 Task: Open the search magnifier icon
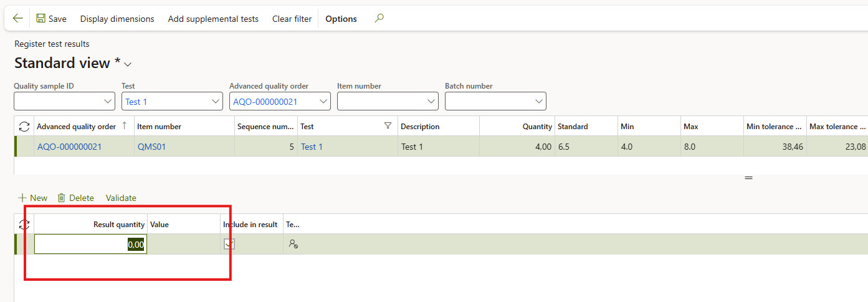(379, 18)
